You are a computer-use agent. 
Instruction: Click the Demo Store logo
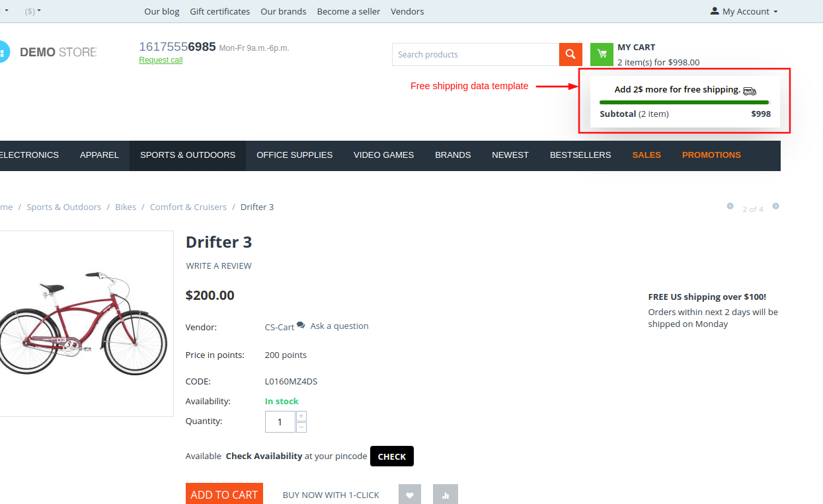49,52
